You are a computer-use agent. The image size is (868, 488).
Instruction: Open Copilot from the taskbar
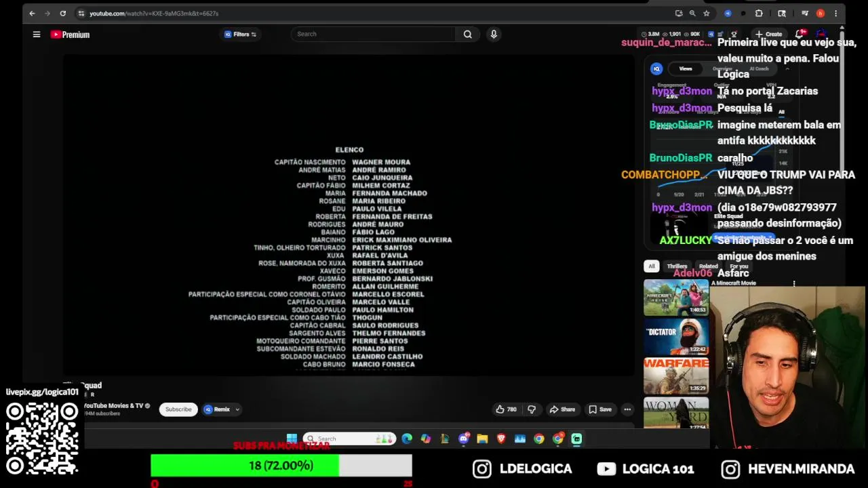tap(426, 439)
